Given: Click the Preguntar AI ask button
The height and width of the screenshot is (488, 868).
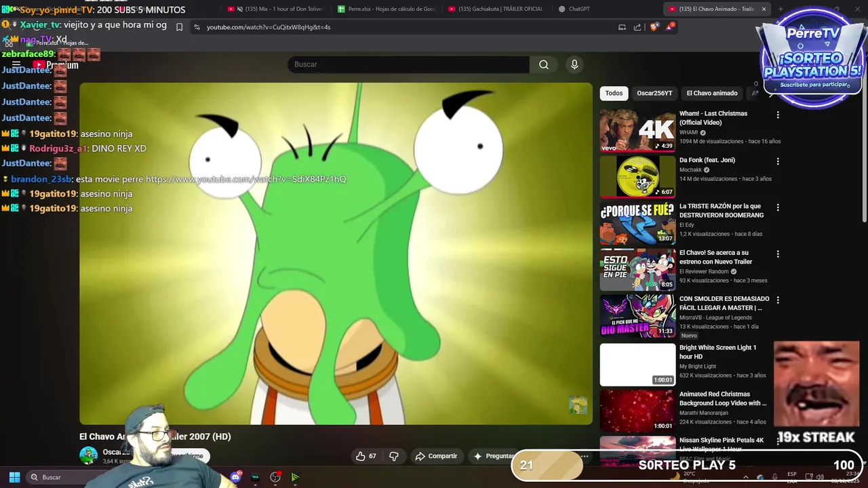Looking at the screenshot, I should (x=494, y=456).
